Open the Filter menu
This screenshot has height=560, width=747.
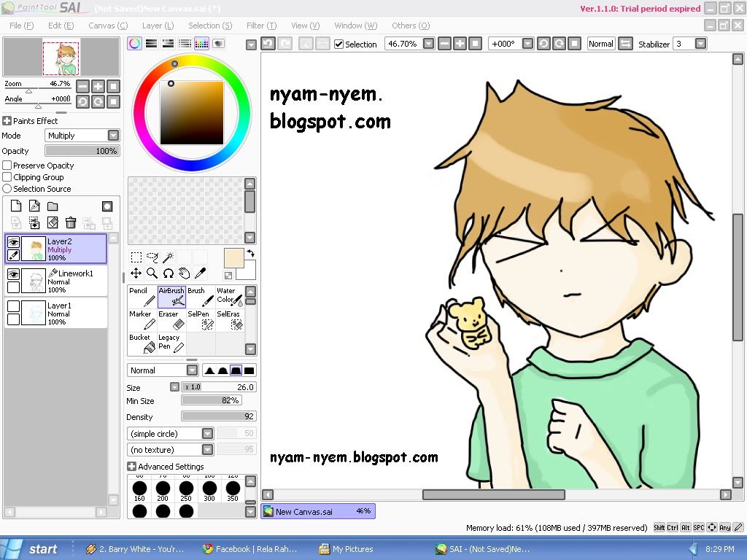coord(261,26)
